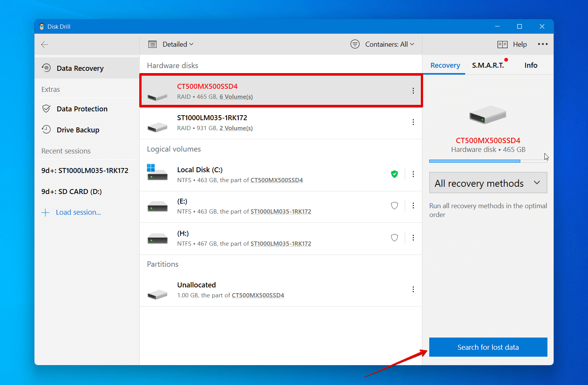The height and width of the screenshot is (385, 588).
Task: Open options menu for CT500MX500SSD4 disk
Action: point(413,91)
